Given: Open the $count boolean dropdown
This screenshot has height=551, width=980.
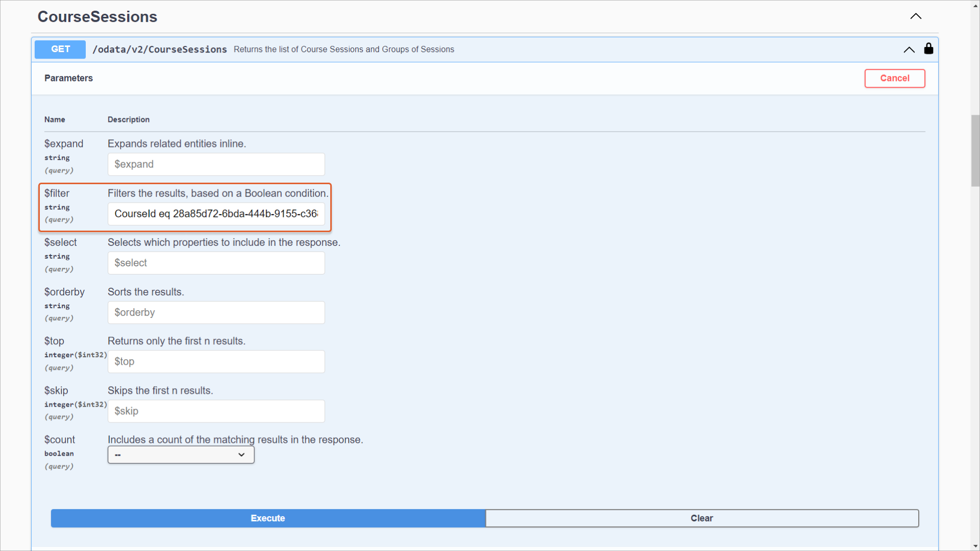Looking at the screenshot, I should (x=181, y=455).
